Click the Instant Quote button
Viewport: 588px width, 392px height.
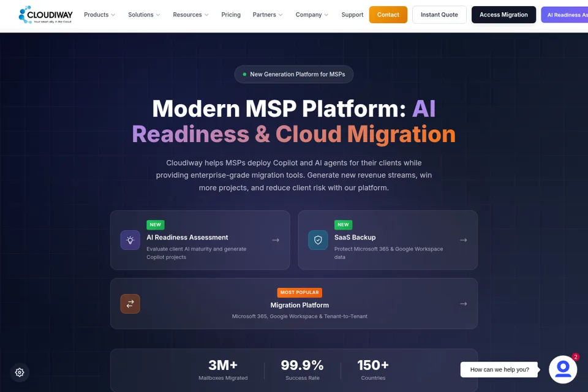pos(439,15)
